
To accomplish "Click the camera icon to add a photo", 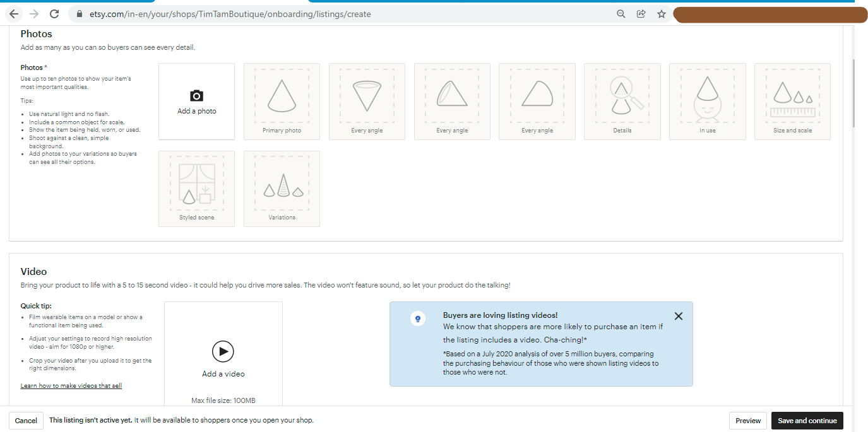I will [x=196, y=96].
